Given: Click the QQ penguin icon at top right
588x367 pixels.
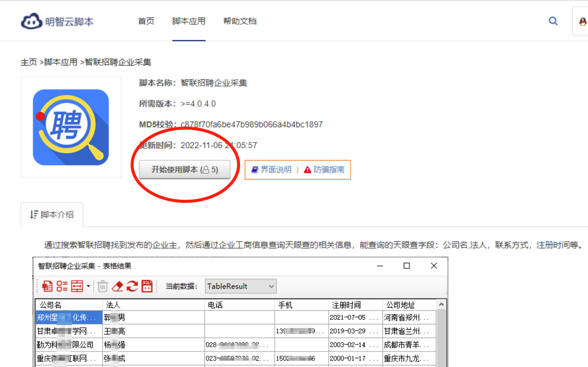Looking at the screenshot, I should click(x=583, y=22).
